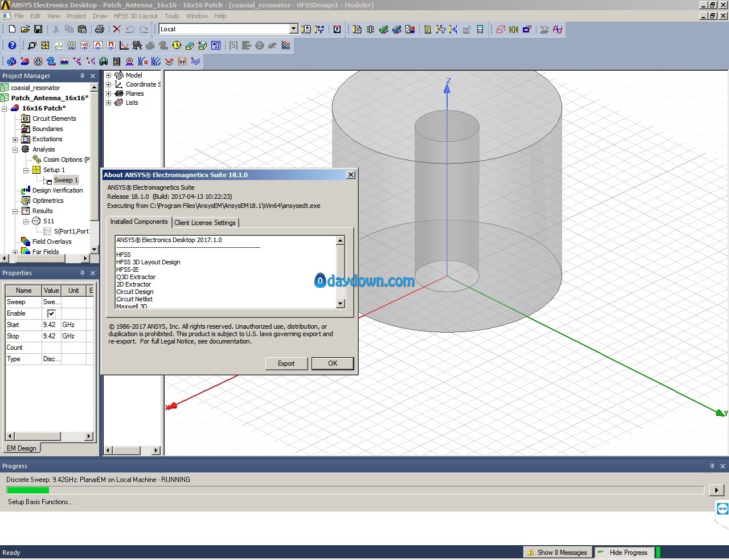Open the File menu

click(x=19, y=16)
